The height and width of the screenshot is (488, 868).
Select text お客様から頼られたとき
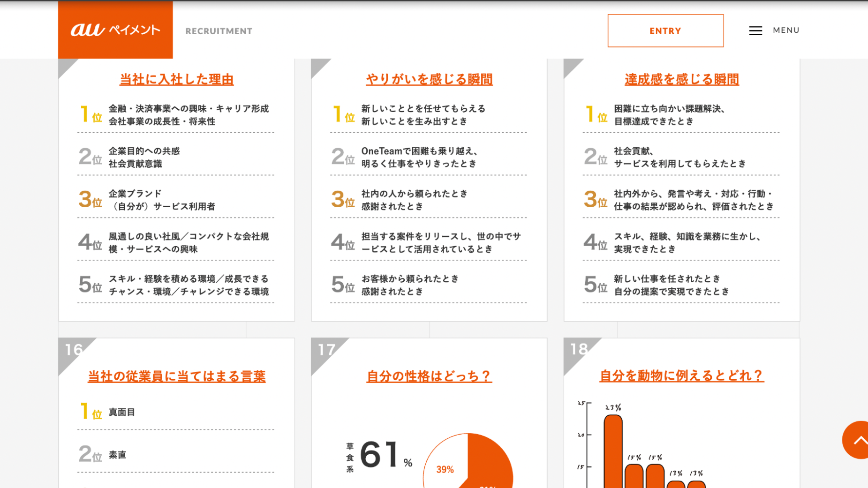[x=410, y=279]
